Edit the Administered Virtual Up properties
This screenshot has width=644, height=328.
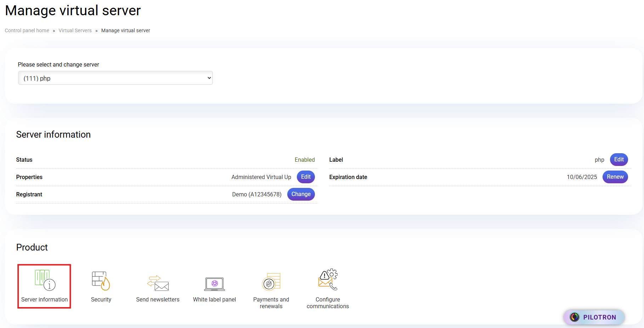[x=305, y=177]
